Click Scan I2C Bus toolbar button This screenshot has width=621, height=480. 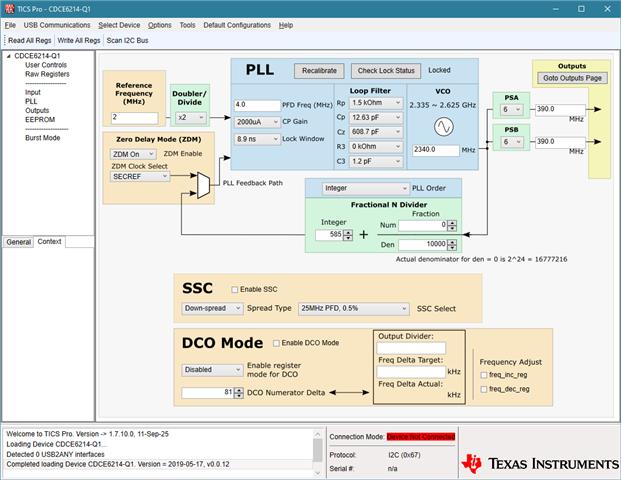(127, 40)
